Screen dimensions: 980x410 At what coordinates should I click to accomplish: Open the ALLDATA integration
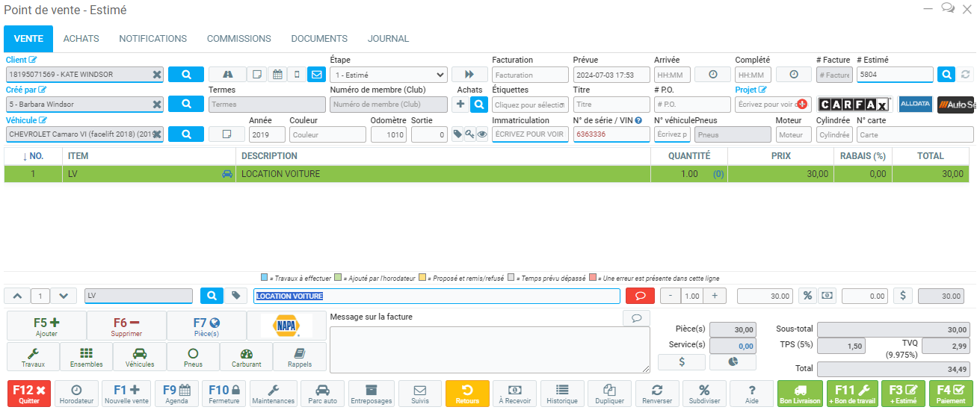click(x=915, y=105)
